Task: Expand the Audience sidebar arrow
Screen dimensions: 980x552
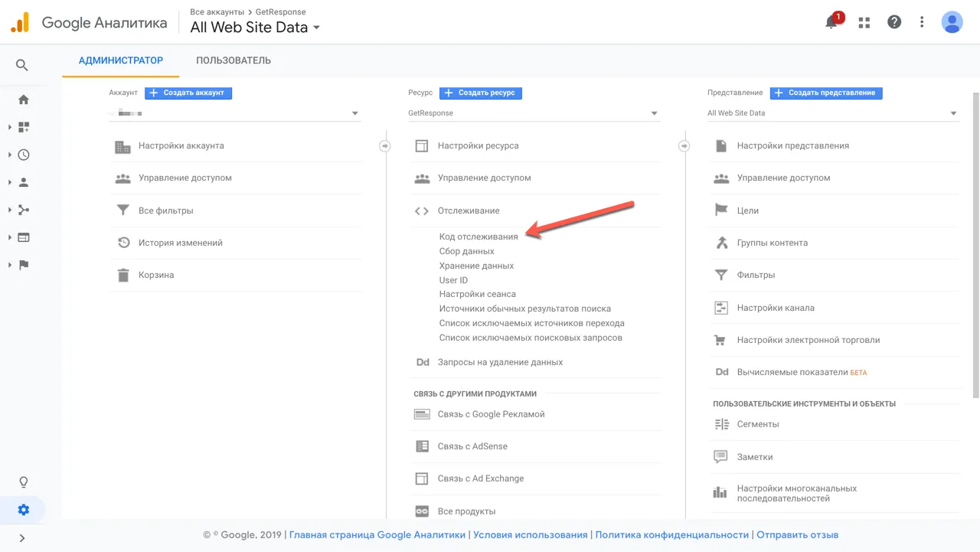Action: pyautogui.click(x=10, y=182)
